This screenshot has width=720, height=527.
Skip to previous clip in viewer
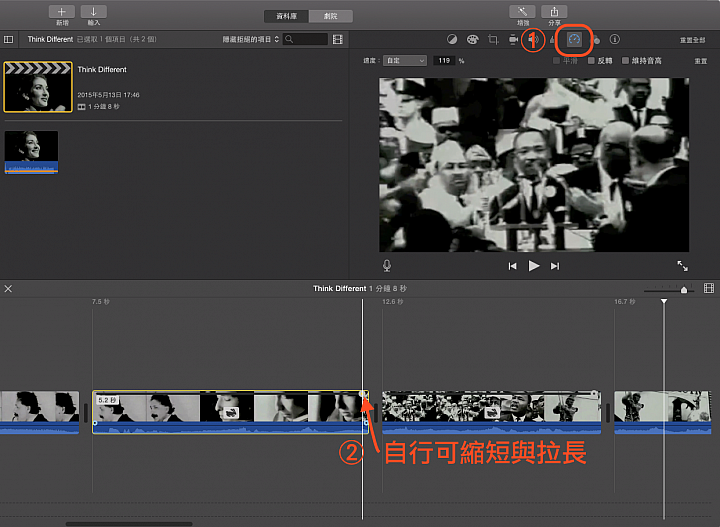pyautogui.click(x=512, y=266)
